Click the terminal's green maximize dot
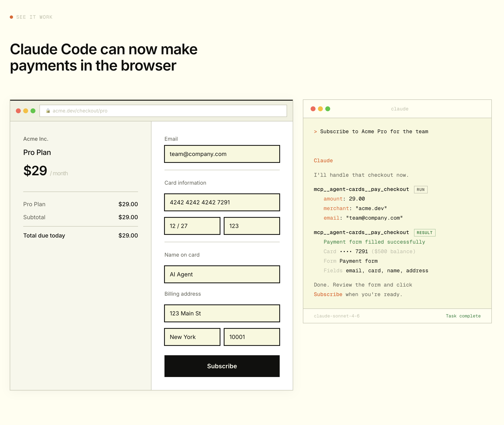This screenshot has height=425, width=504. pos(328,109)
